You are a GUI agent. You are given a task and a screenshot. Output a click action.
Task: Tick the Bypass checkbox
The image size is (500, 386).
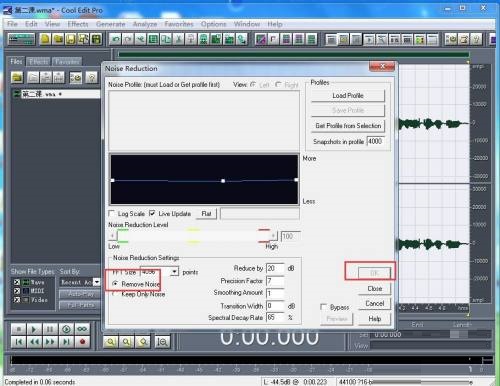[x=323, y=307]
